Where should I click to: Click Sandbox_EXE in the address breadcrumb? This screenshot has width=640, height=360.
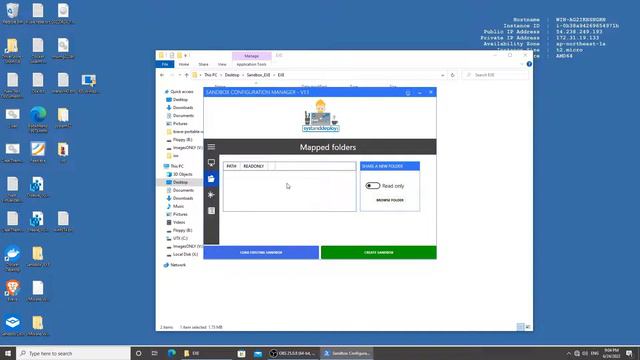point(258,75)
